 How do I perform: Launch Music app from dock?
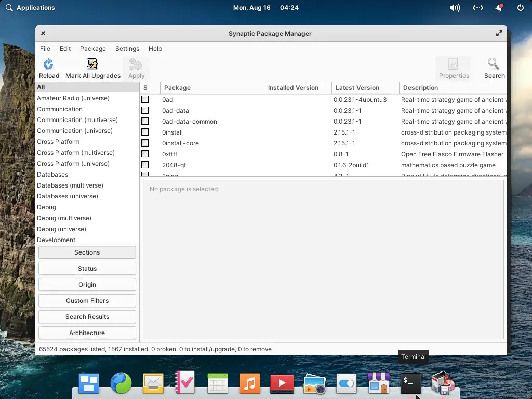point(250,383)
